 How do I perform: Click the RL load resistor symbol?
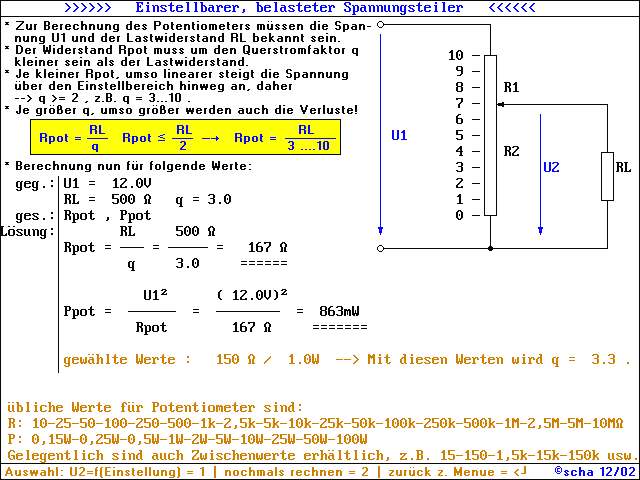[x=608, y=176]
